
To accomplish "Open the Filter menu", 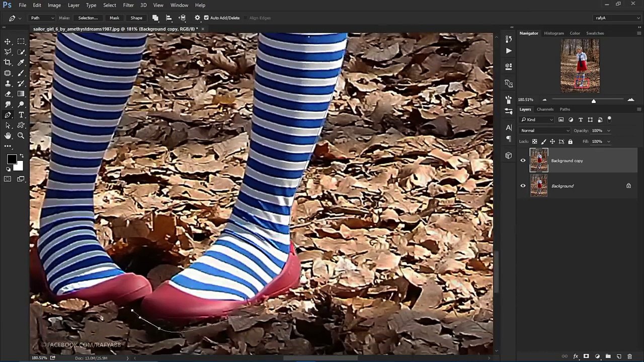I will click(128, 5).
